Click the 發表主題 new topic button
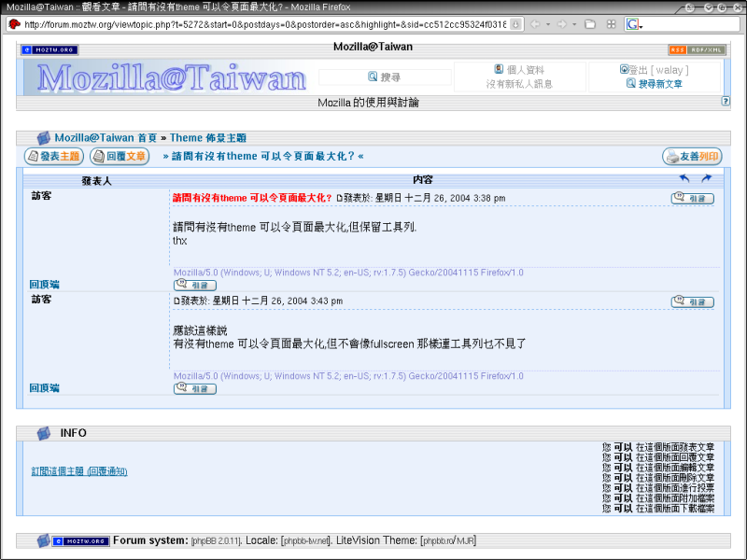The height and width of the screenshot is (560, 747). tap(53, 157)
